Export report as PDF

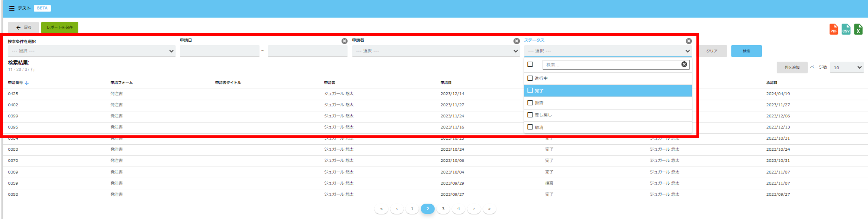834,29
